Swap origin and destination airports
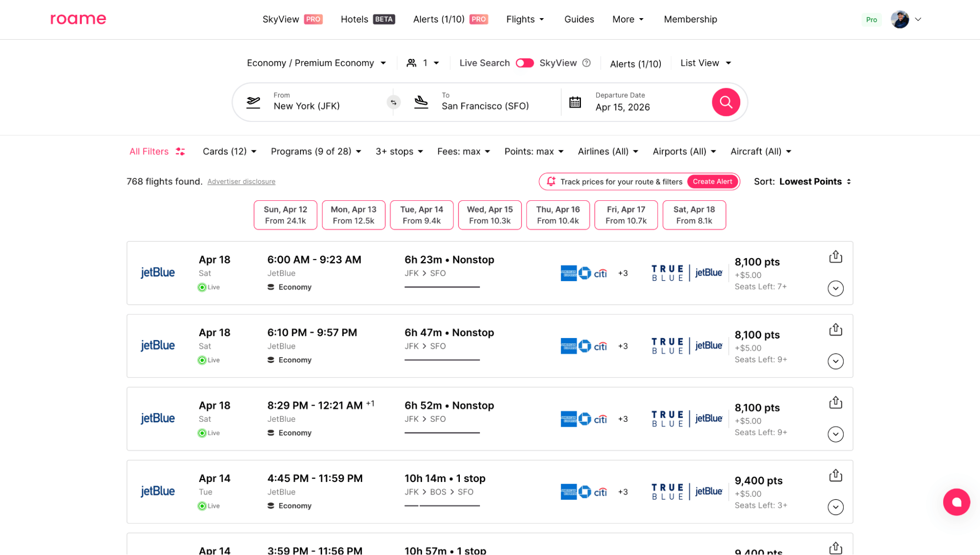The image size is (980, 555). (393, 102)
